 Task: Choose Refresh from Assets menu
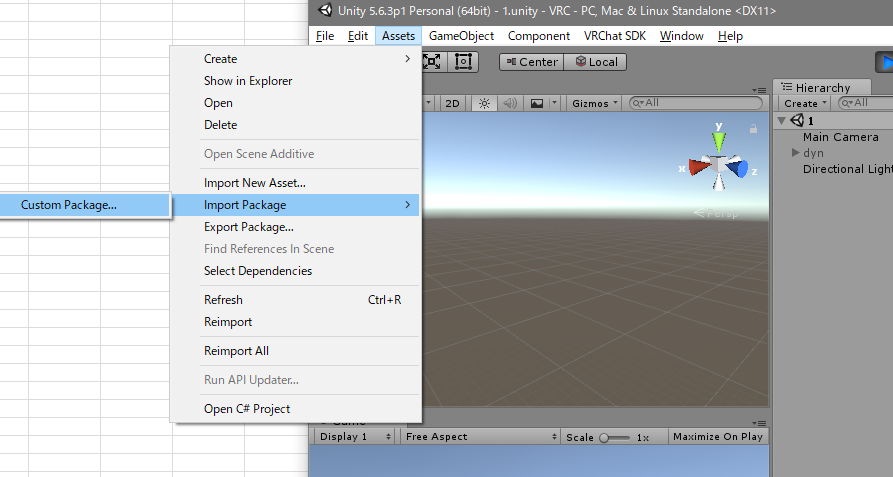pyautogui.click(x=296, y=300)
